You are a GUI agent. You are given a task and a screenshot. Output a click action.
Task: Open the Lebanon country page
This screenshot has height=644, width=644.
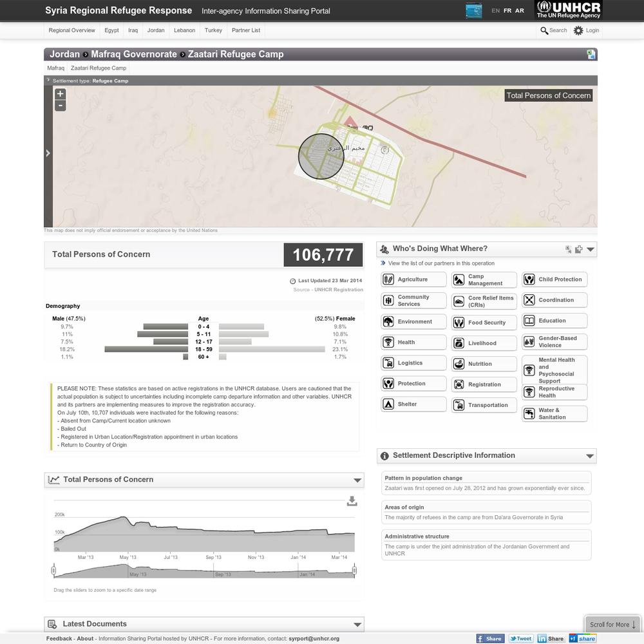click(x=184, y=30)
